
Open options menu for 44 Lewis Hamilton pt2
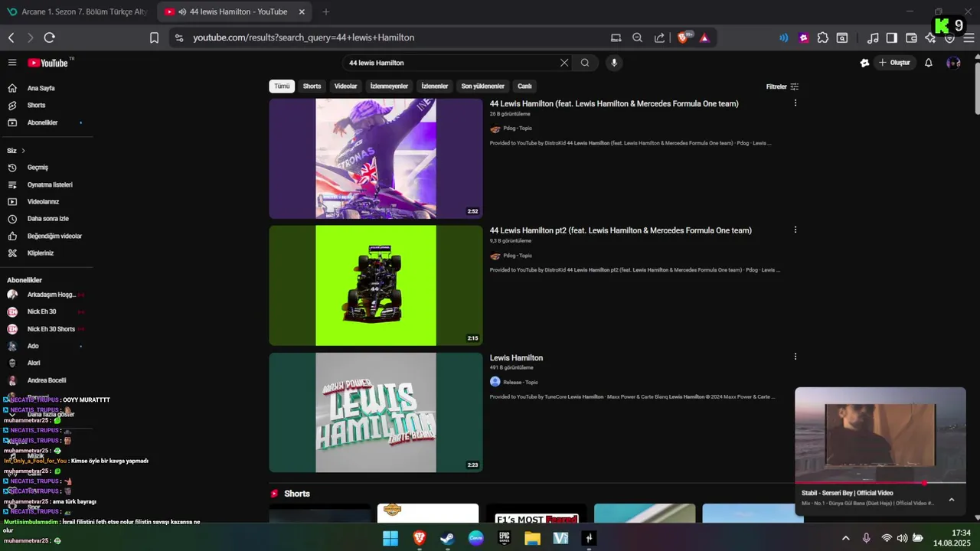coord(795,230)
